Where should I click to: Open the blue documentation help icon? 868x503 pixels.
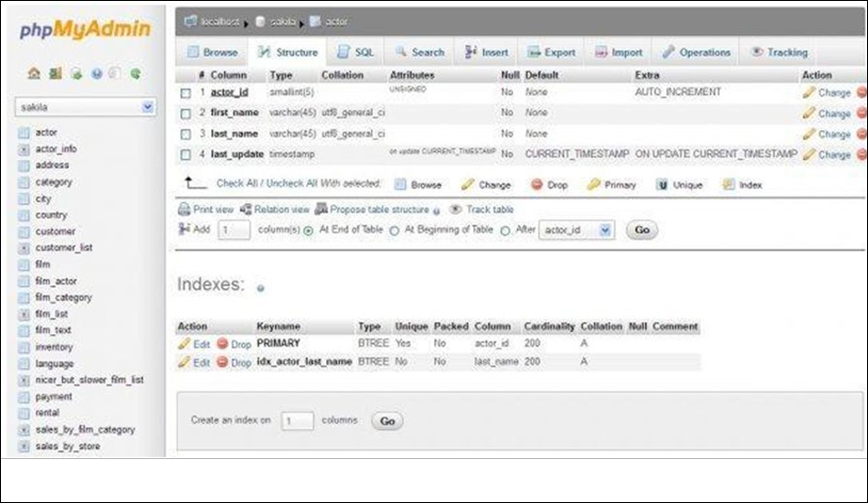[x=97, y=73]
